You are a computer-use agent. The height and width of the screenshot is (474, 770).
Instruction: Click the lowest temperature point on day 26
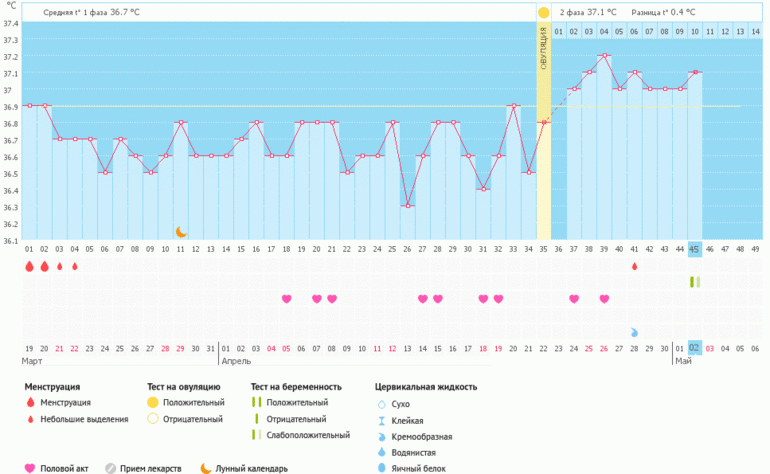point(408,206)
